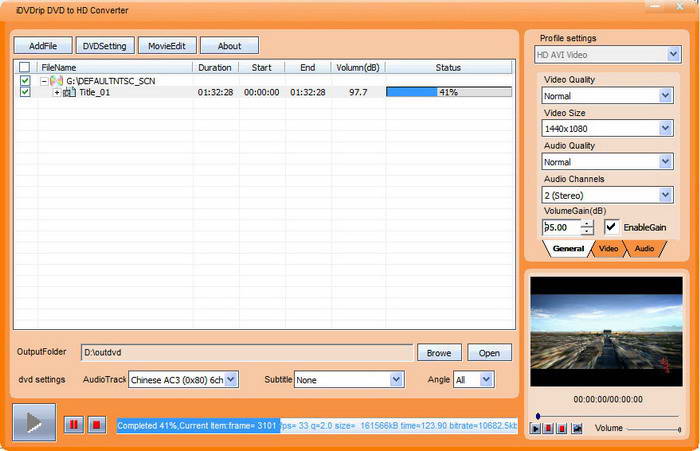The image size is (700, 451).
Task: Click the Start time 00:00:00 cell
Action: 262,92
